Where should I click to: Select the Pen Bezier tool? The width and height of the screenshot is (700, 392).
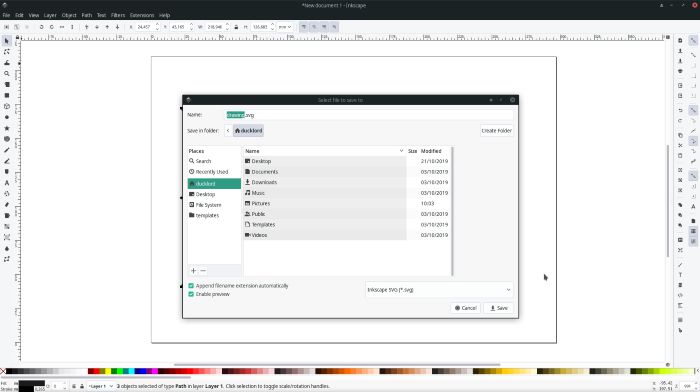[7, 161]
